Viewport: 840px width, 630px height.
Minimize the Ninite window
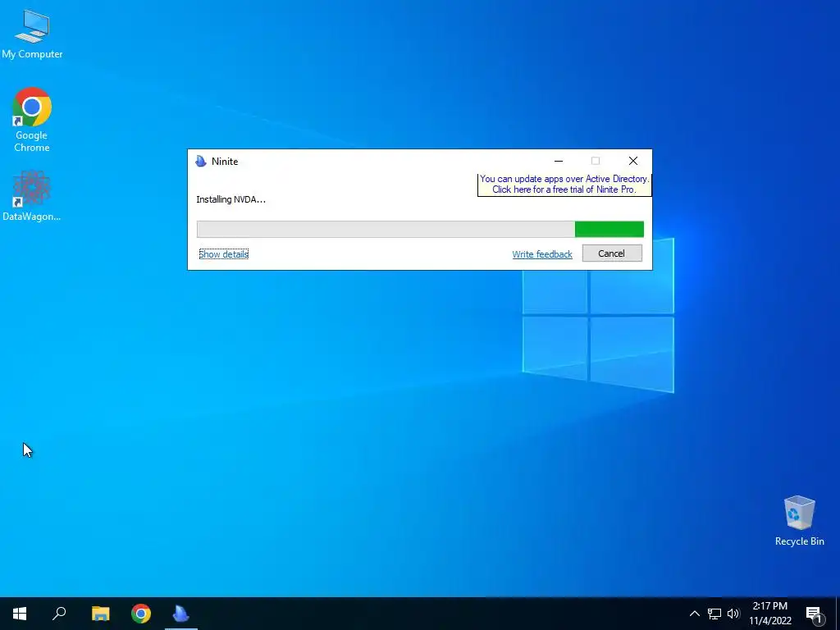pyautogui.click(x=558, y=162)
